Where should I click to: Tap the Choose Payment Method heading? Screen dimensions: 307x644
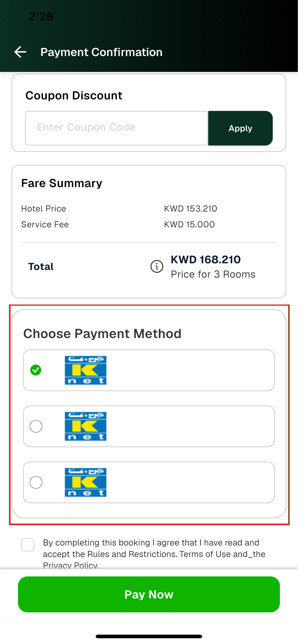(102, 333)
